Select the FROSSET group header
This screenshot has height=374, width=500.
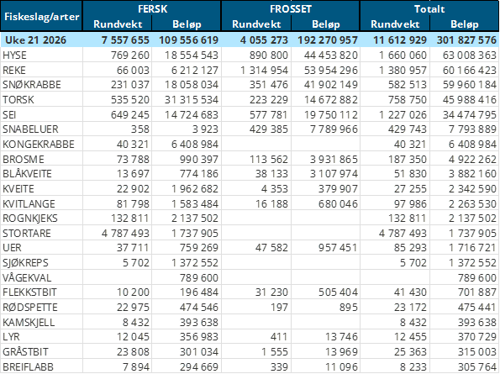tap(291, 9)
